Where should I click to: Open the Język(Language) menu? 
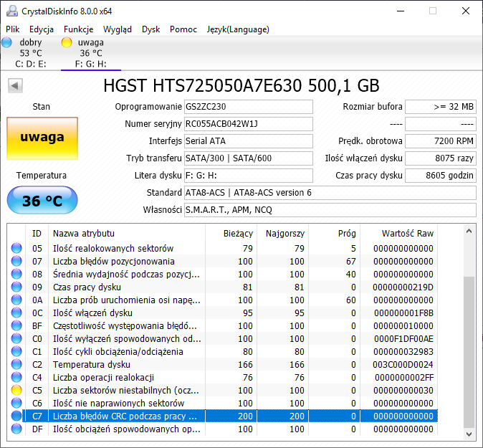pos(238,29)
